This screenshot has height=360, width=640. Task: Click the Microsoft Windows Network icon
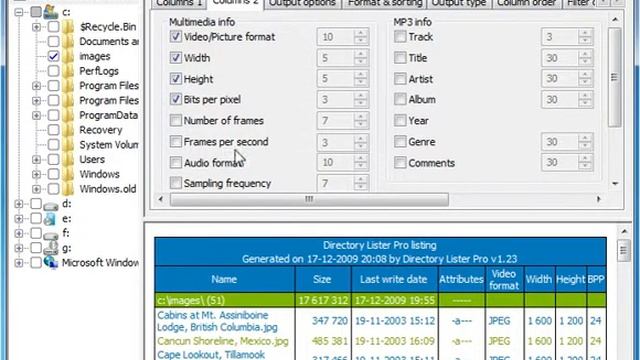click(51, 262)
